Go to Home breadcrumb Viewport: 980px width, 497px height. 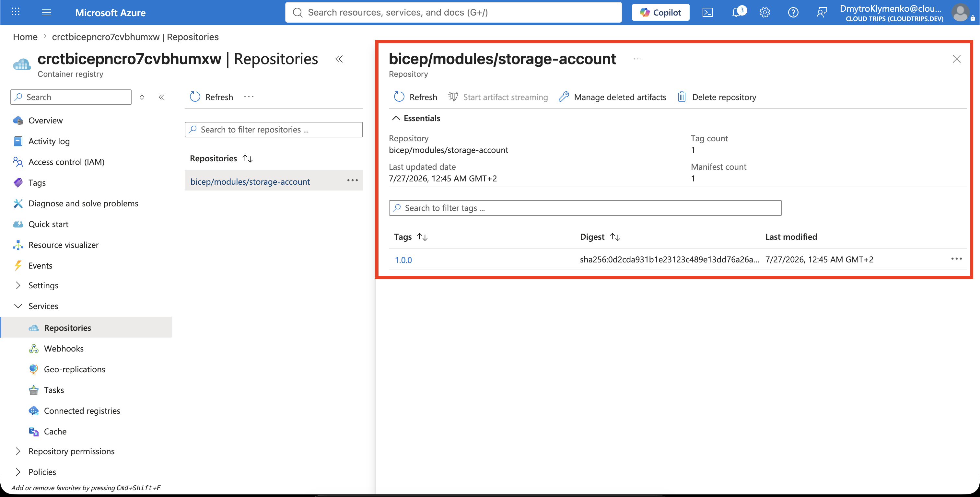(25, 37)
